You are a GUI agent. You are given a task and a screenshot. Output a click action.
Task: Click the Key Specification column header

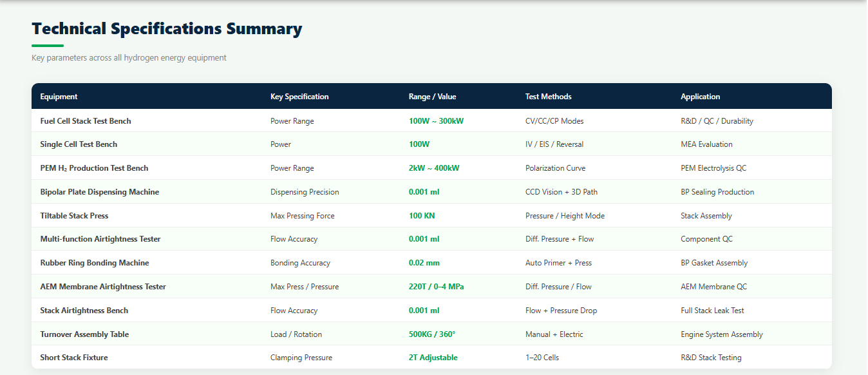click(x=299, y=97)
